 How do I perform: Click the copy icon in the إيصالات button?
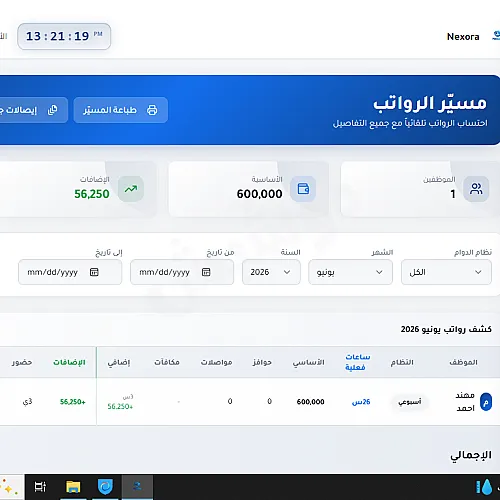pos(53,110)
